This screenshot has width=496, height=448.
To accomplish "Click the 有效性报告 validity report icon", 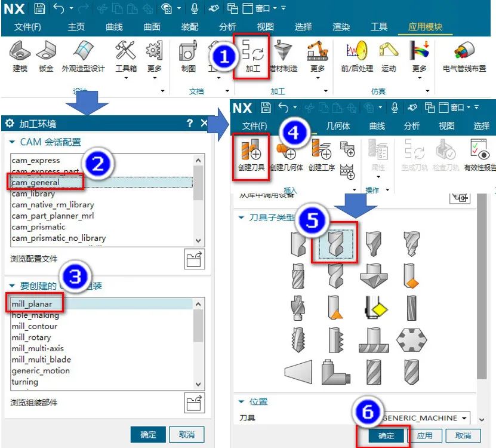I will point(479,155).
